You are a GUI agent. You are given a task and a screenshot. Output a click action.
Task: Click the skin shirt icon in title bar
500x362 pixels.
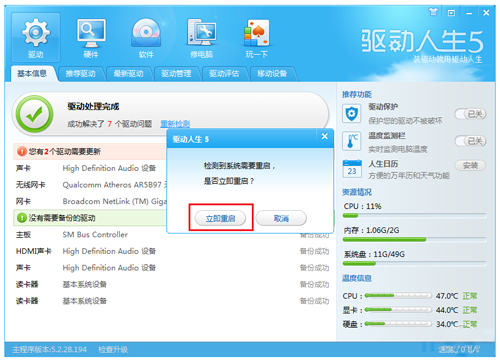tap(433, 12)
